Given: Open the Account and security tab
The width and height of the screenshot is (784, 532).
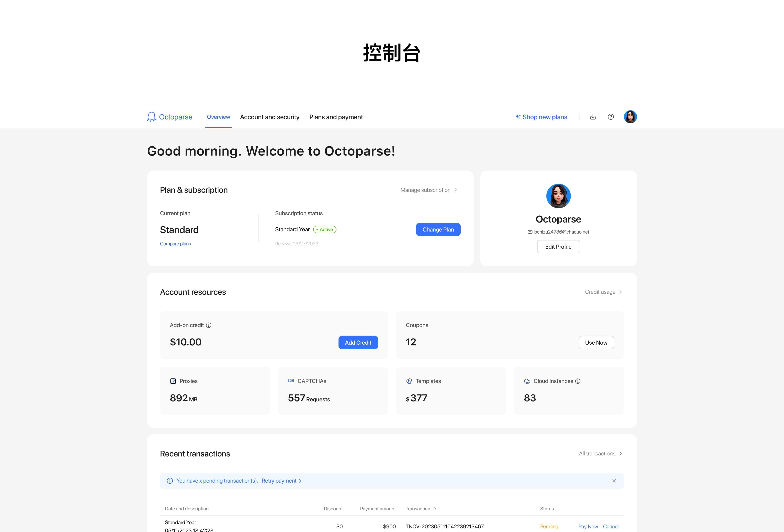Looking at the screenshot, I should pos(269,117).
